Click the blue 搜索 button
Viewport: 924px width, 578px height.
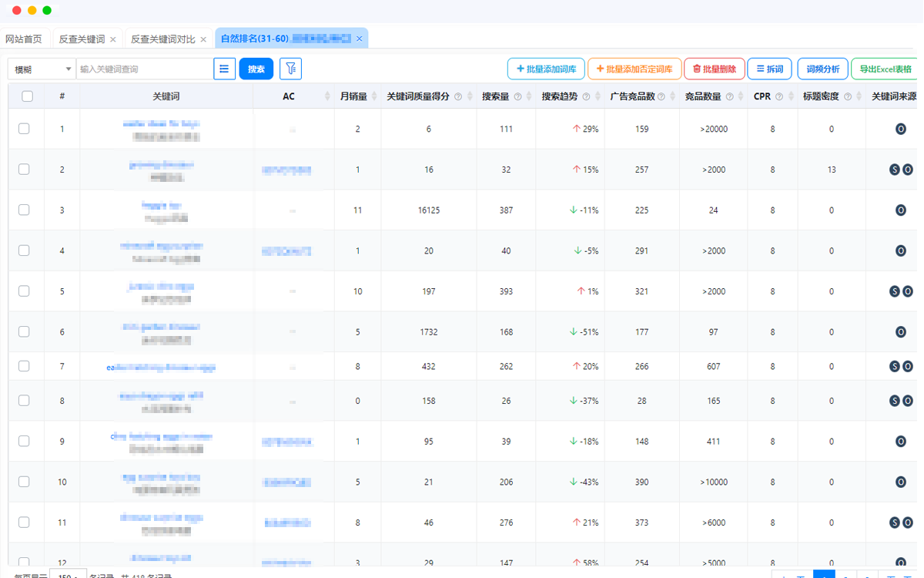pyautogui.click(x=256, y=69)
